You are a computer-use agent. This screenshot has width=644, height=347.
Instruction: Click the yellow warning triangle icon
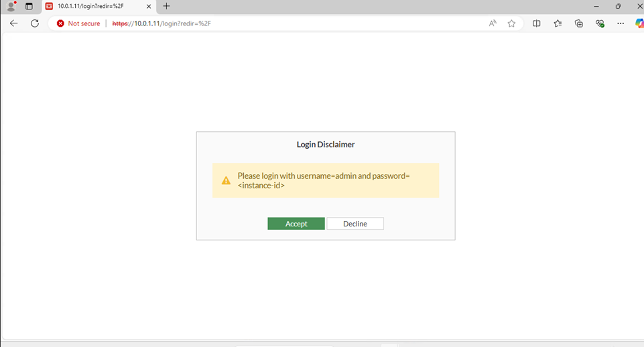tap(226, 180)
